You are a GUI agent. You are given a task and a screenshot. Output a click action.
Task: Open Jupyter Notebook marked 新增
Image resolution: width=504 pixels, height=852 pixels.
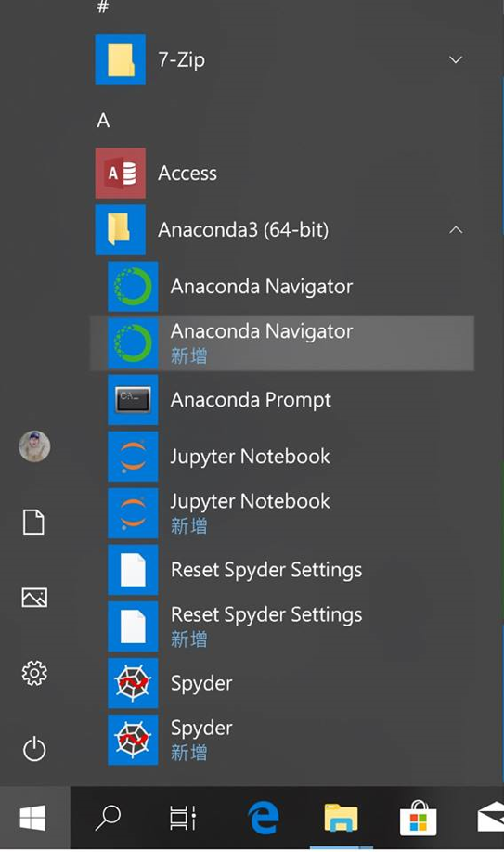[133, 513]
